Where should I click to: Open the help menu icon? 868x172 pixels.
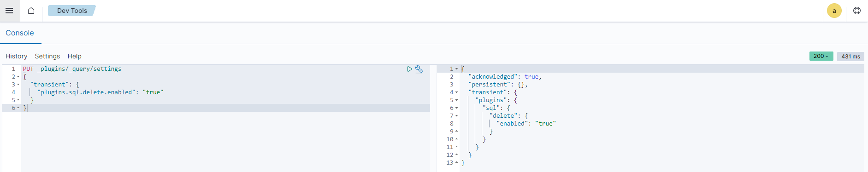point(856,11)
